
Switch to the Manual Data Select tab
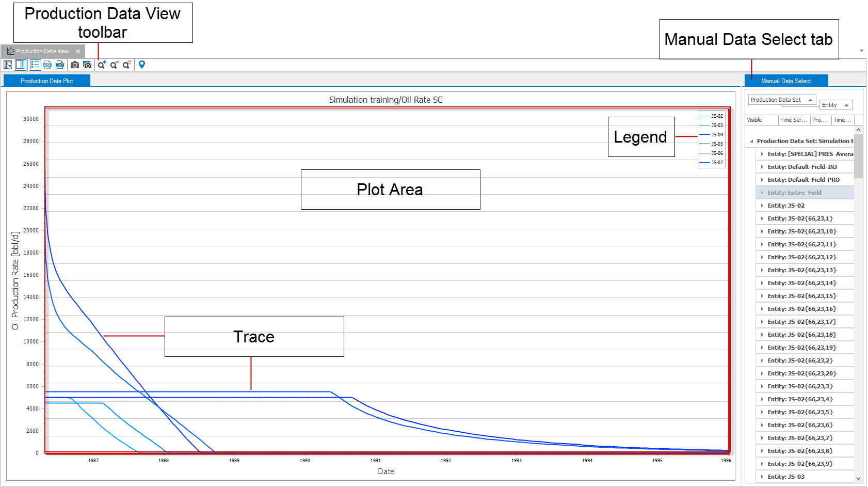(785, 81)
